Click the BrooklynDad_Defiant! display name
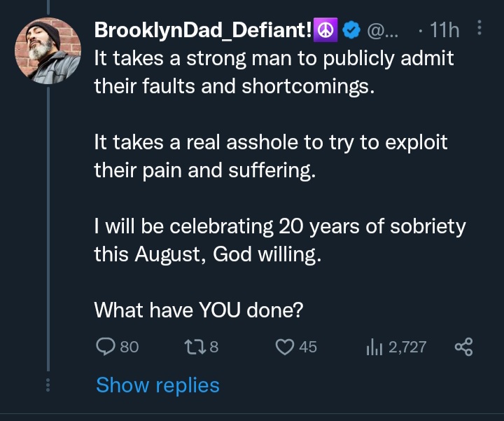This screenshot has height=421, width=504. [204, 30]
